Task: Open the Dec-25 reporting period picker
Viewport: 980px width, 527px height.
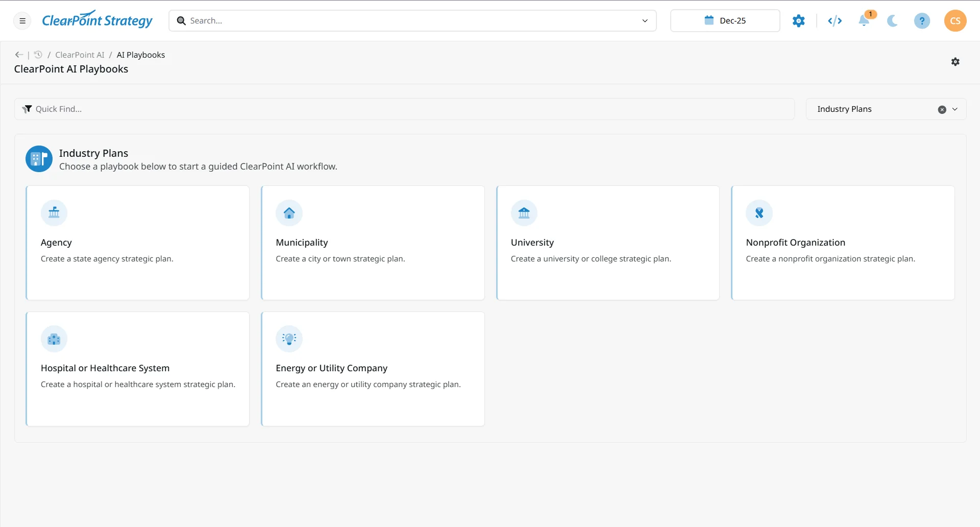Action: click(x=725, y=21)
